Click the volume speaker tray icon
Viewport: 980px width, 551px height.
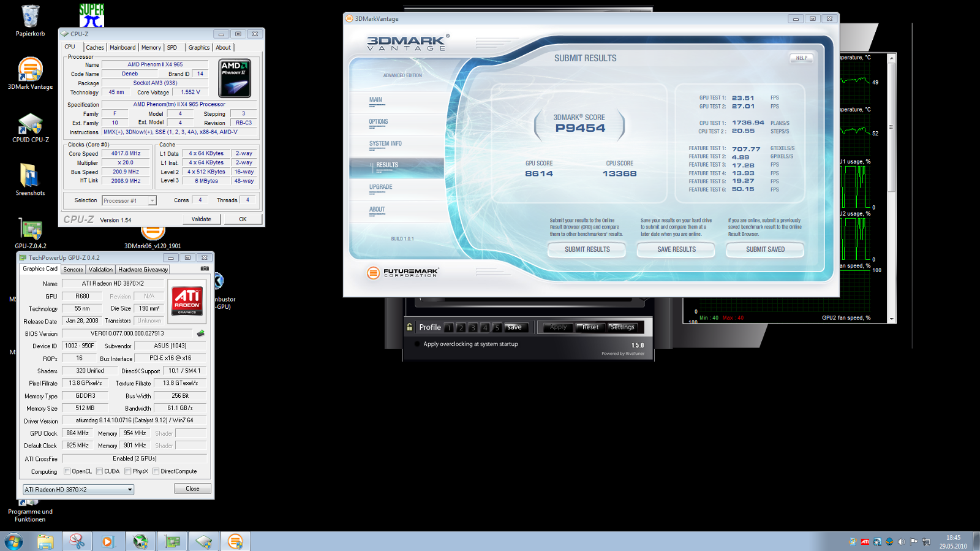coord(901,542)
